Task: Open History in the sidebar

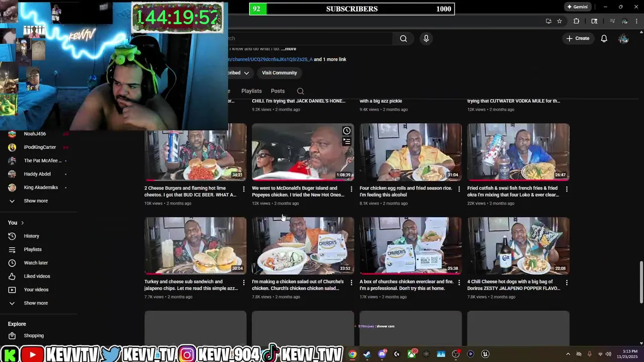Action: [x=31, y=236]
